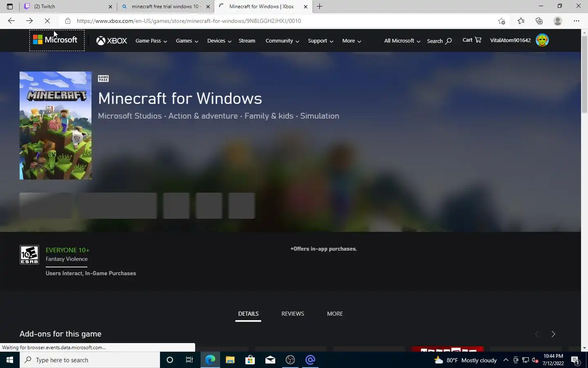This screenshot has height=368, width=588.
Task: Close the Twitch tab
Action: click(x=110, y=7)
